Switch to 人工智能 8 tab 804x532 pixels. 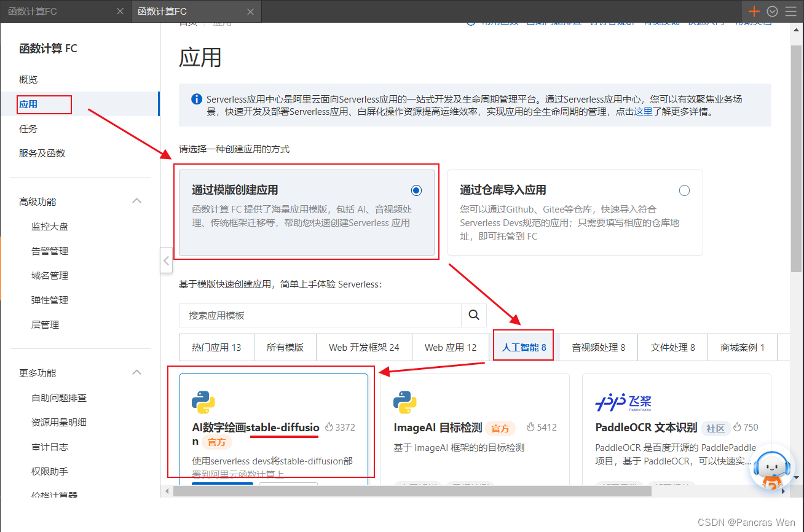tap(524, 347)
